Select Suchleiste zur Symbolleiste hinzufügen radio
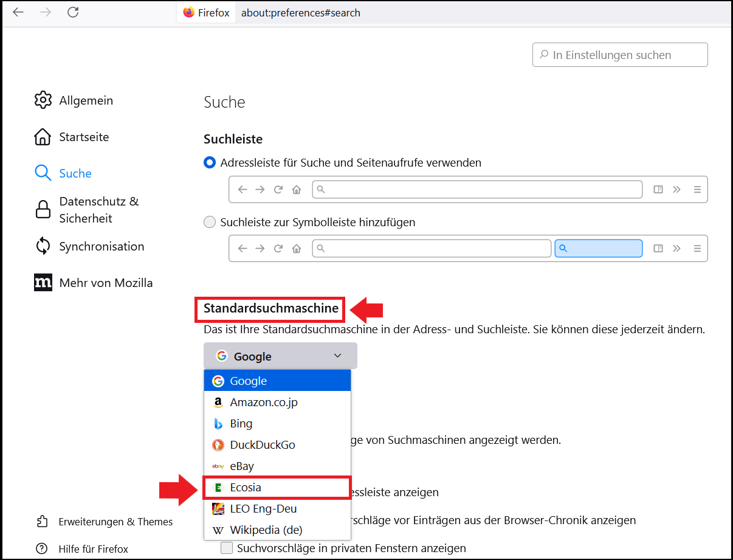Screen dimensions: 733x560 210,223
